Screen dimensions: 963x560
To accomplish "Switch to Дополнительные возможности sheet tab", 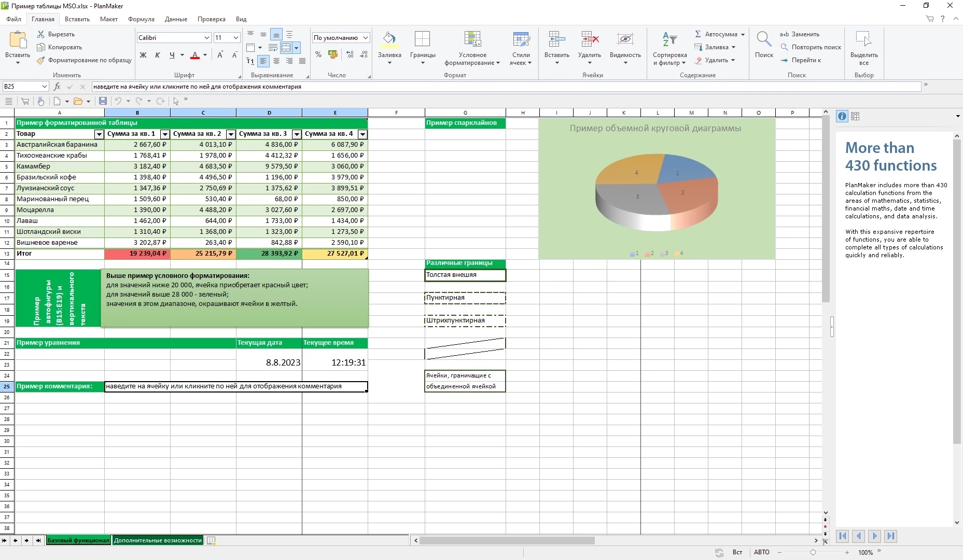I will coord(158,540).
